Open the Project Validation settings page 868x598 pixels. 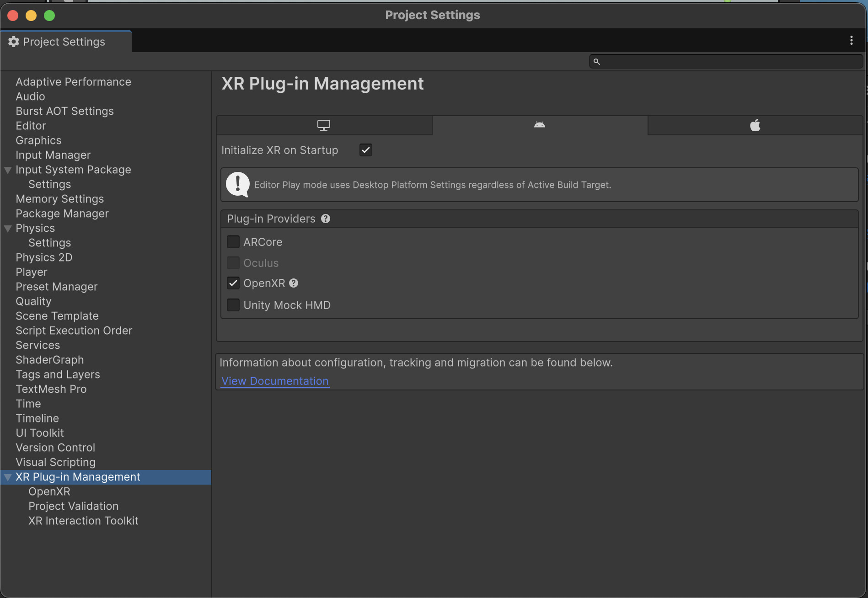73,506
